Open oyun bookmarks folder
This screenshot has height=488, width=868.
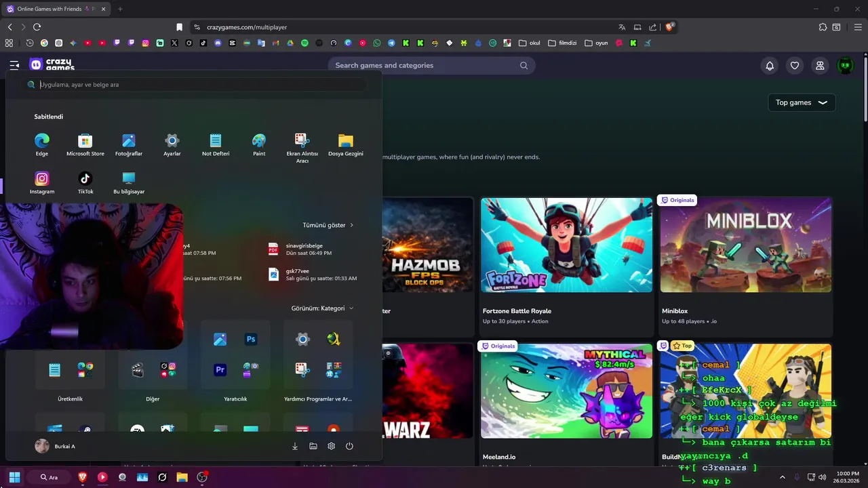pyautogui.click(x=597, y=43)
